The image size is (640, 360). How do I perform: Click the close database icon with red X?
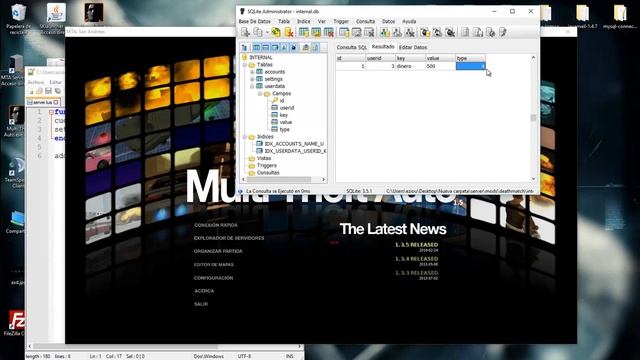[x=289, y=32]
